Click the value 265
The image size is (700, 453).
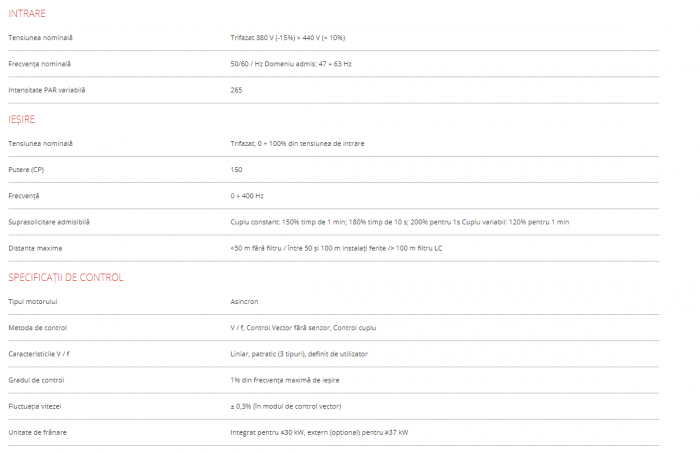pyautogui.click(x=237, y=89)
